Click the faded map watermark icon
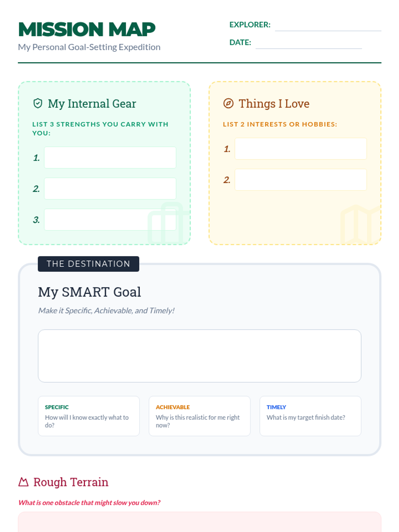The image size is (399, 532). click(360, 224)
